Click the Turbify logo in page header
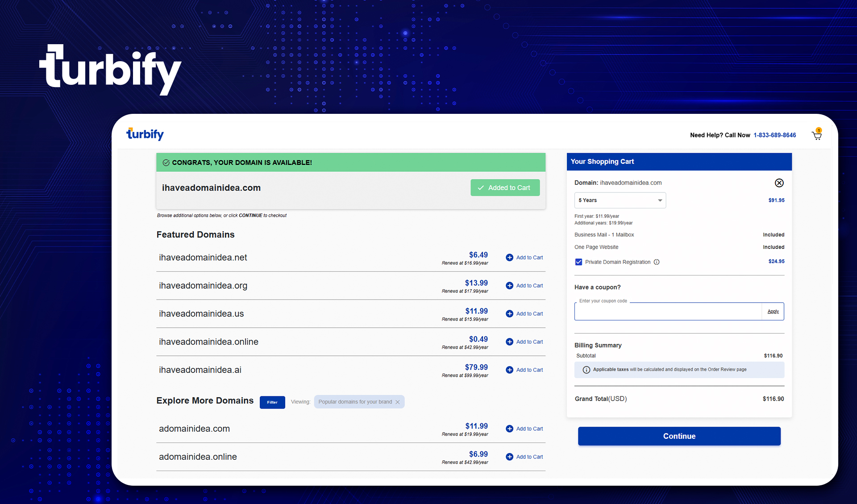 [145, 134]
